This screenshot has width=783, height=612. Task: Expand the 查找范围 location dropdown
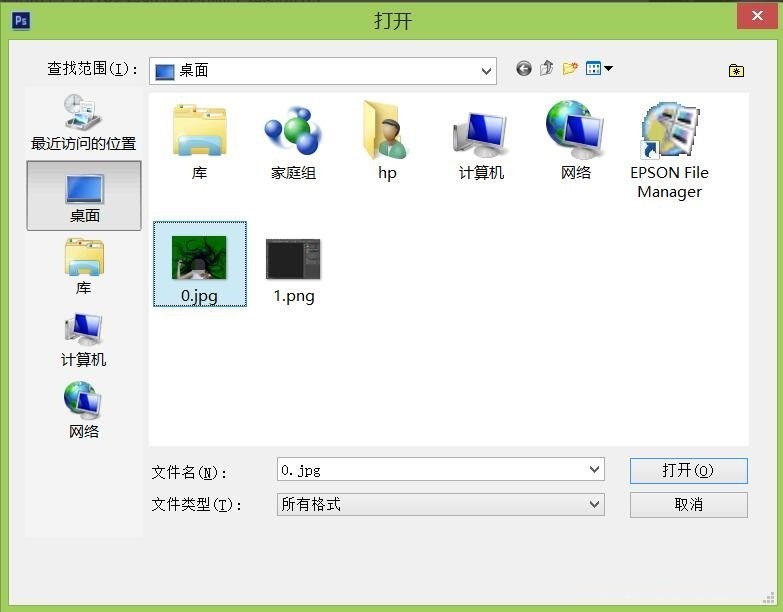(486, 71)
